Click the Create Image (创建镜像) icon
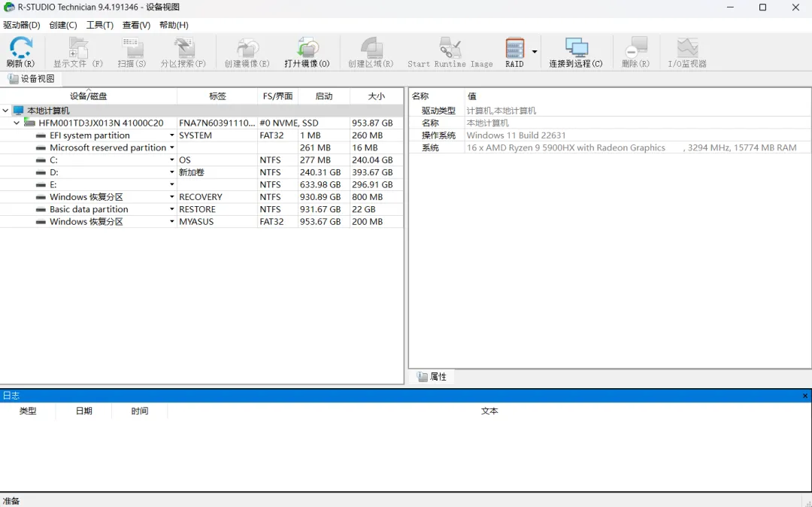 click(x=247, y=47)
